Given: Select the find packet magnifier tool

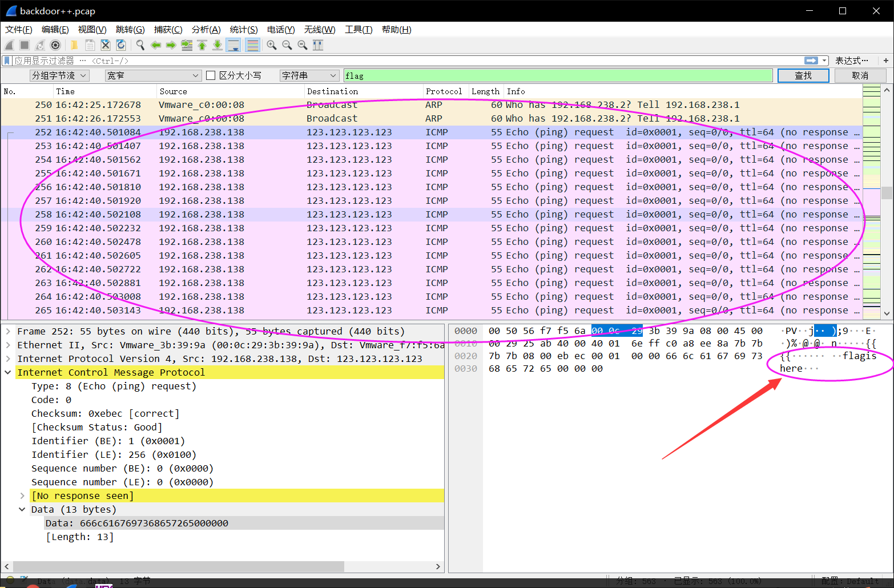Looking at the screenshot, I should [140, 45].
